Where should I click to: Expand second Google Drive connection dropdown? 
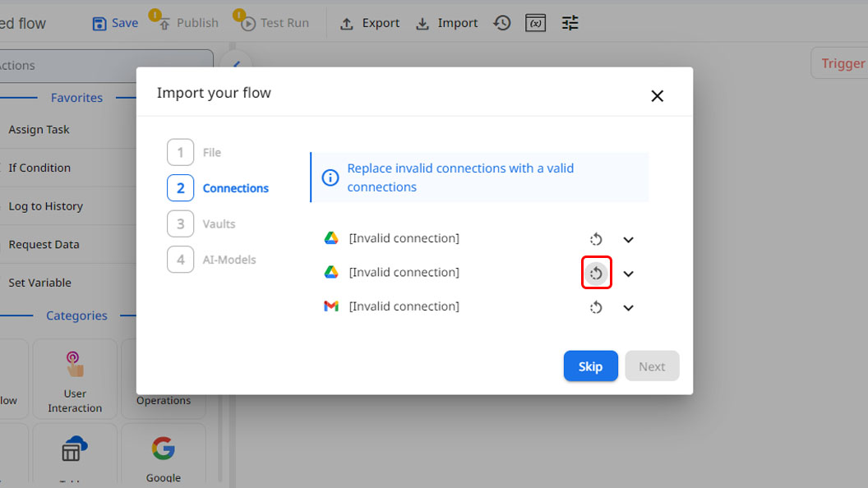628,274
